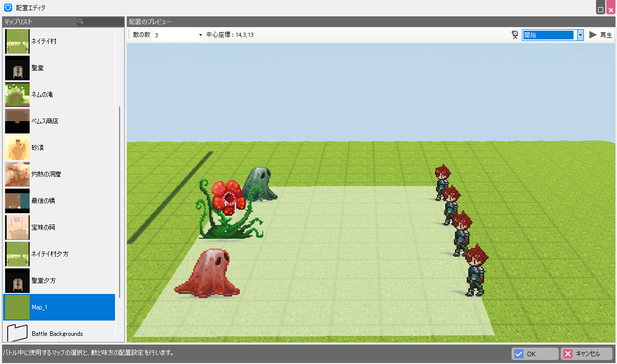Click the キャンセル button
The width and height of the screenshot is (617, 364).
pyautogui.click(x=586, y=354)
